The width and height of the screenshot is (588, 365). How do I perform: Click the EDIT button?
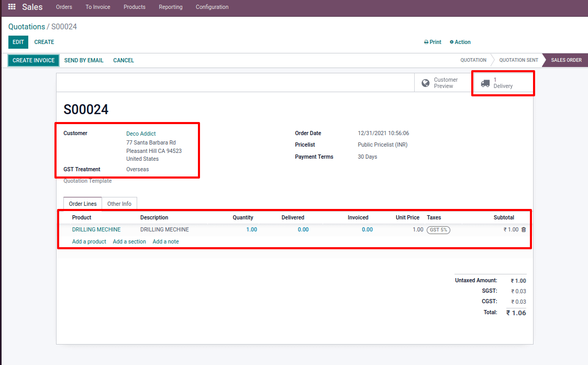[18, 42]
